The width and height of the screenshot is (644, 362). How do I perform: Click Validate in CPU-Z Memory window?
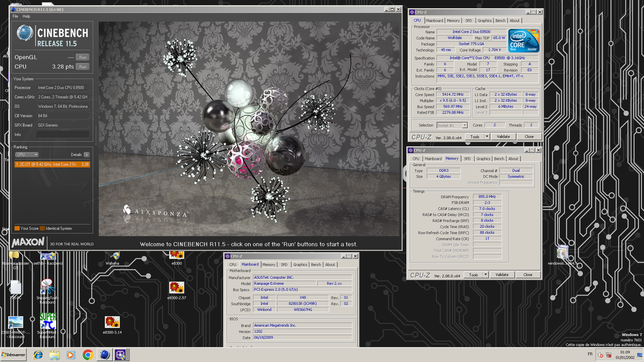pos(502,275)
